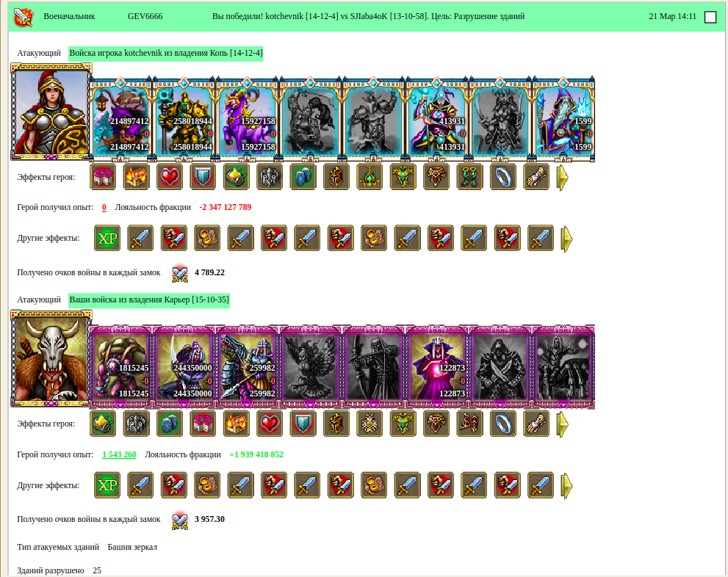Expand more hero effects for kotchevnik's army
Screen dimensions: 728x577
[x=562, y=177]
